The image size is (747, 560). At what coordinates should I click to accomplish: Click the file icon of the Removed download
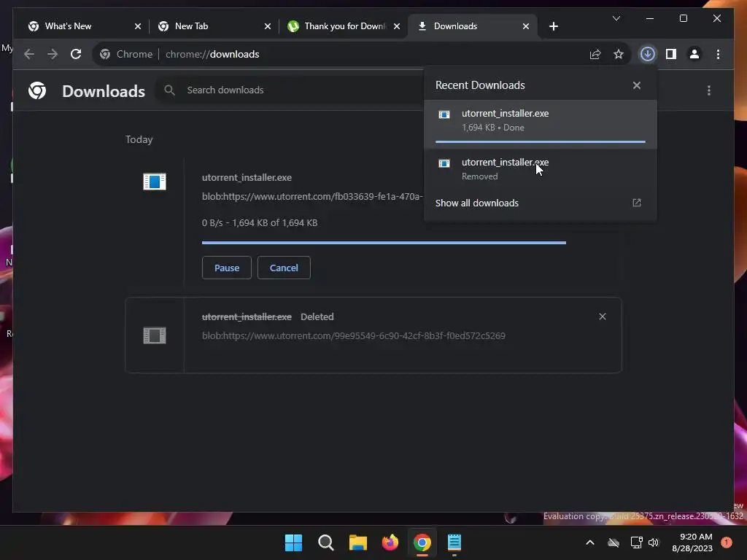tap(444, 164)
